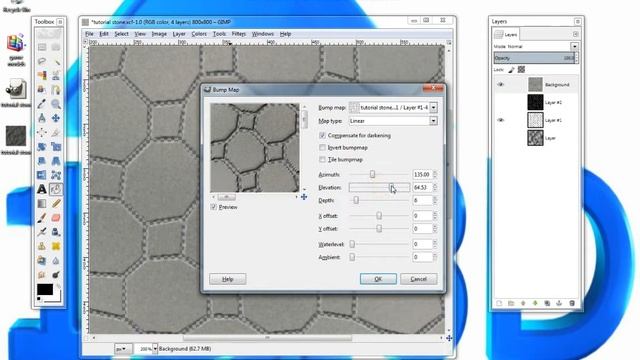
Task: Select the Blend gradient tool
Action: pyautogui.click(x=42, y=203)
